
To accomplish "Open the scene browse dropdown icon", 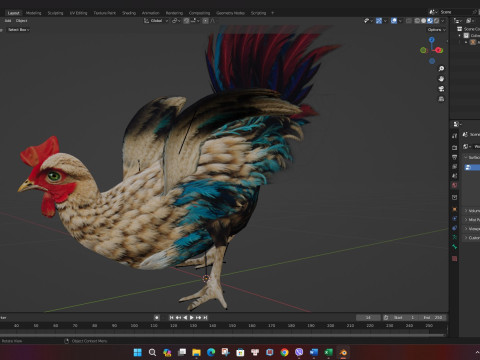I will tap(433, 12).
